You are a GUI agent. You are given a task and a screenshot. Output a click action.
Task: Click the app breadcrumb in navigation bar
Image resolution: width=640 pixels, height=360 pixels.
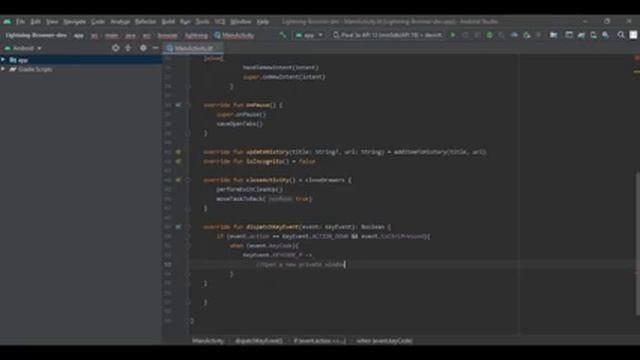click(x=79, y=36)
